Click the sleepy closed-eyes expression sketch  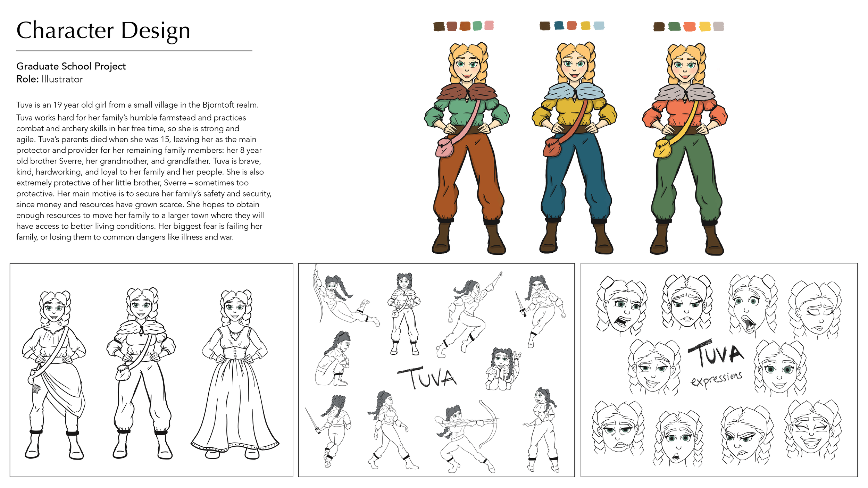tap(815, 310)
